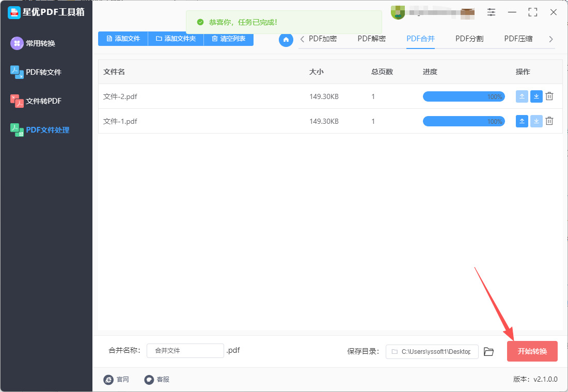Click progress bar of 文件-2.pdf

pyautogui.click(x=464, y=96)
